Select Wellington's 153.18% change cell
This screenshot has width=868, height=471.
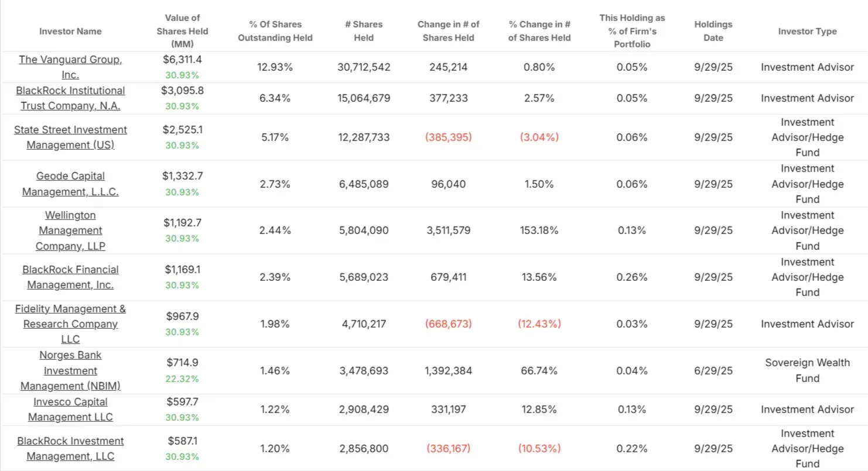[539, 231]
